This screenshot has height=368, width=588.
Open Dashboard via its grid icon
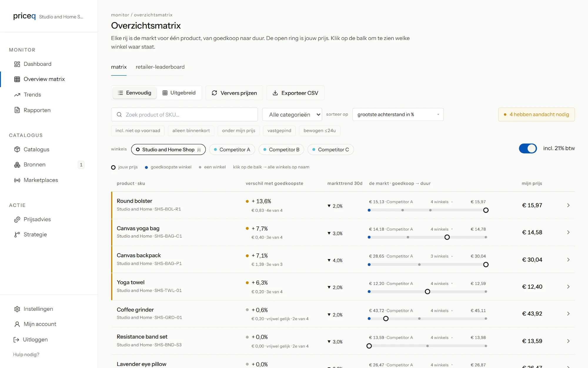[17, 64]
